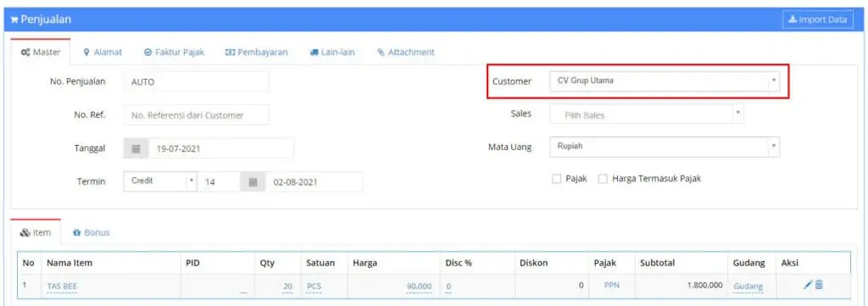Open the Faktur Pajak tab
868x306 pixels.
coord(175,52)
